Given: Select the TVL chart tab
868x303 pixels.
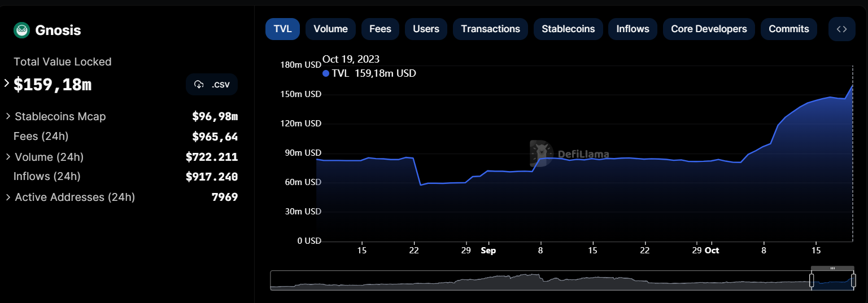Looking at the screenshot, I should coord(282,29).
